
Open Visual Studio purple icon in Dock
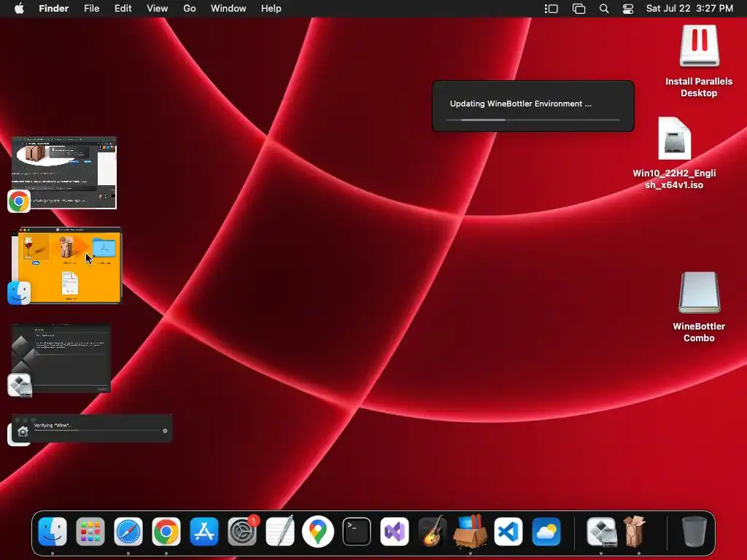pos(394,532)
